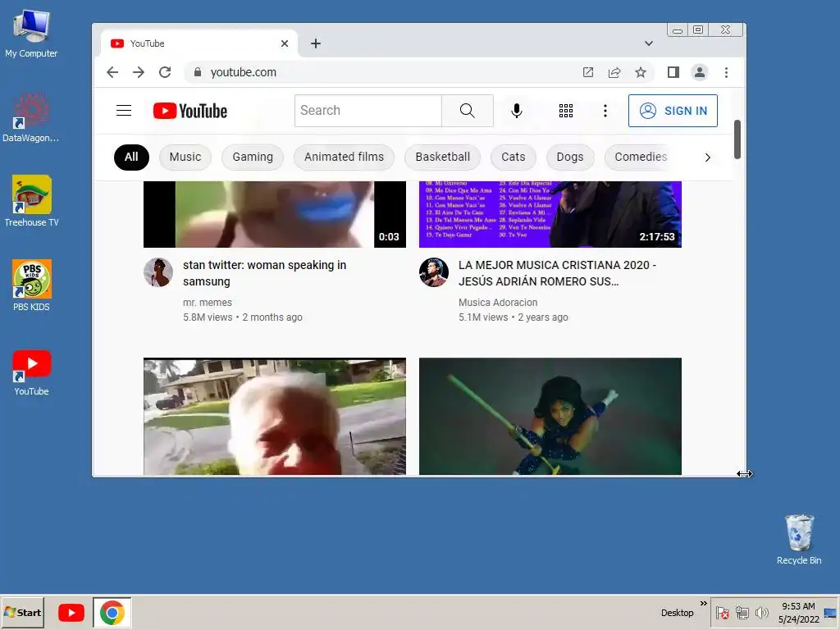Start voice search with the microphone icon
The width and height of the screenshot is (840, 630).
[517, 111]
